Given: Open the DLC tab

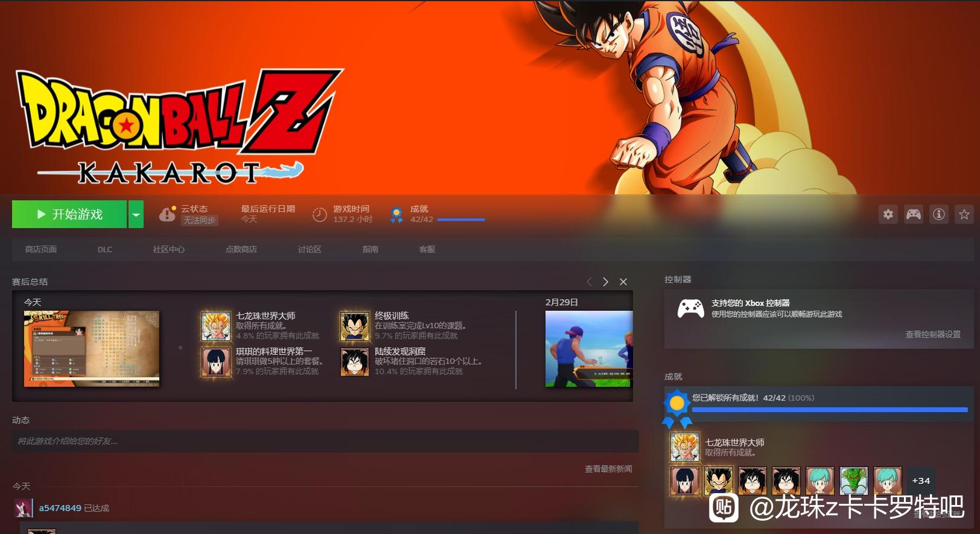Looking at the screenshot, I should 105,249.
